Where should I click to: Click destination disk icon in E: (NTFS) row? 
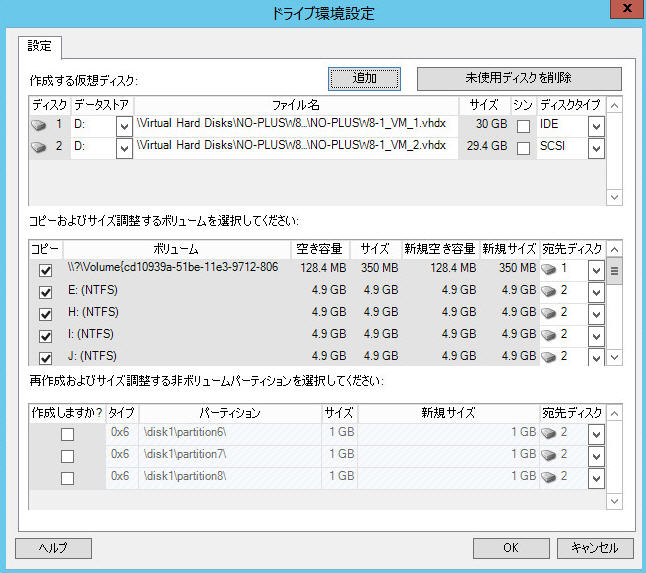point(549,291)
